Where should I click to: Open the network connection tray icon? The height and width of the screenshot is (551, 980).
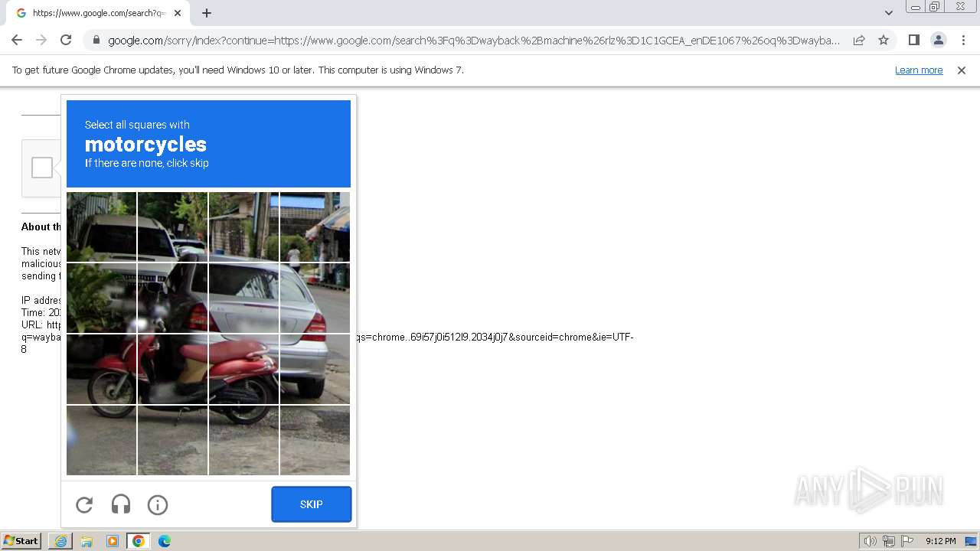[x=888, y=541]
